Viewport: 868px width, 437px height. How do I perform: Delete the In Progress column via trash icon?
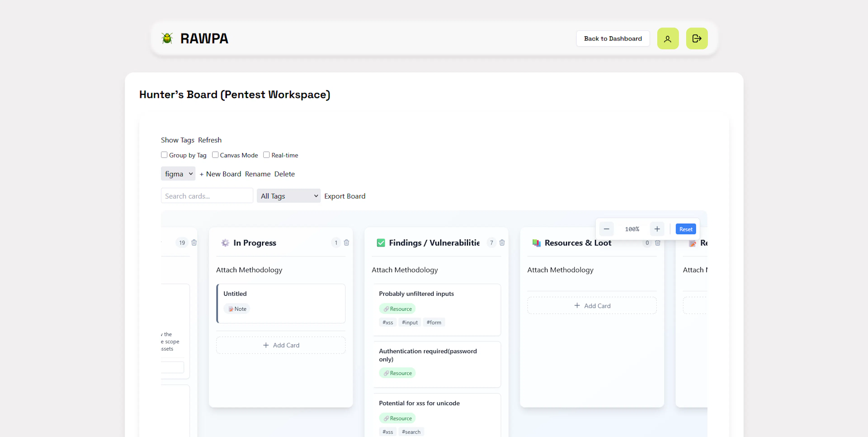point(346,243)
